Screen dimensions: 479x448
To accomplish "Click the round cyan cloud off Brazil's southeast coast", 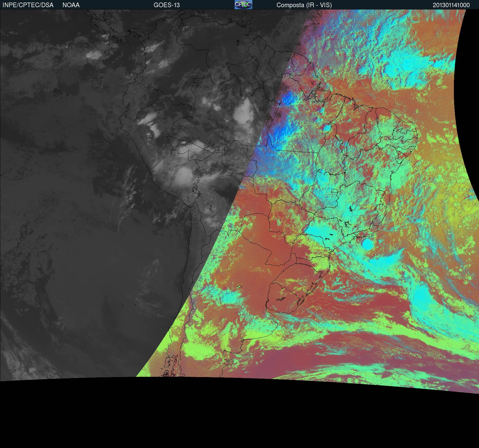I will point(368,244).
